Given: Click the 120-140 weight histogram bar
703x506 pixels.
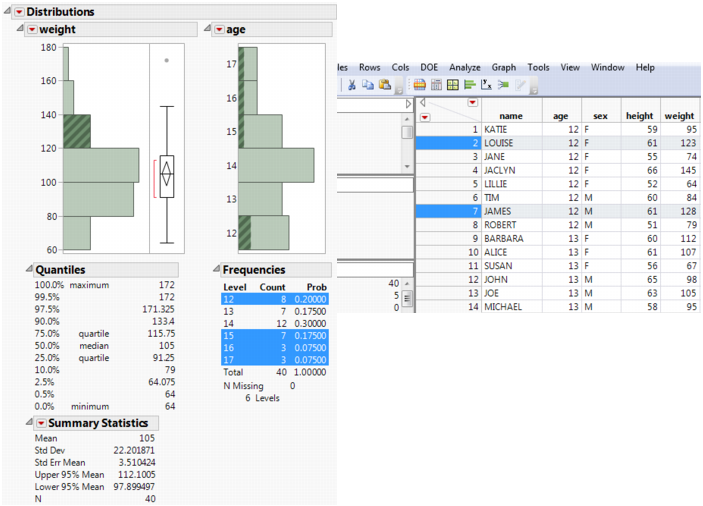Looking at the screenshot, I should pos(77,131).
